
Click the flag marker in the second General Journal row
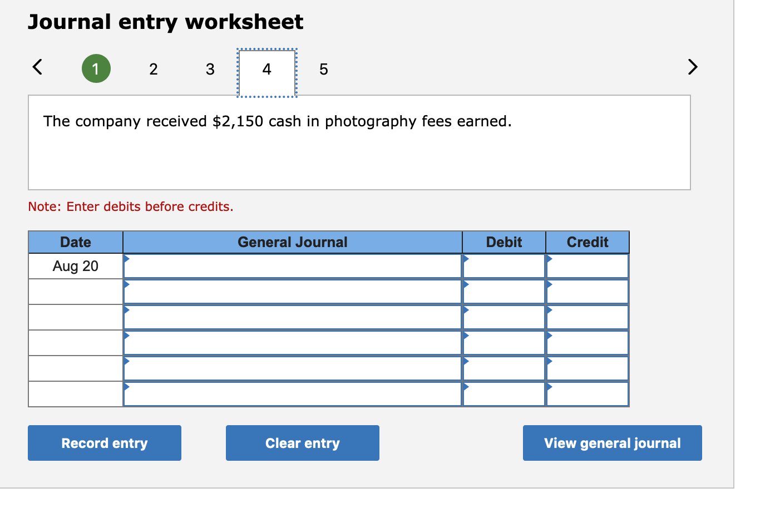point(127,284)
